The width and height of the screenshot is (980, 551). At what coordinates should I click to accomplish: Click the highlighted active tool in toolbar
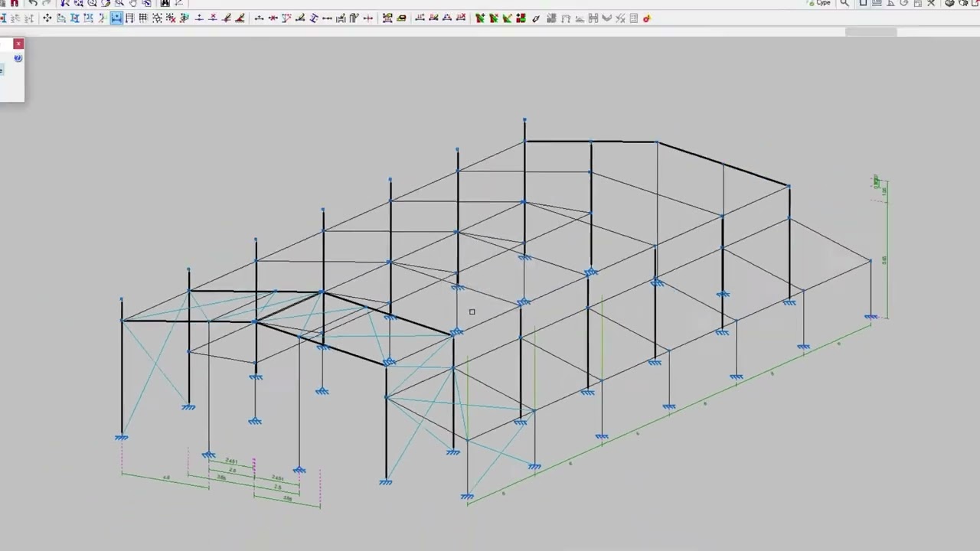tap(116, 18)
